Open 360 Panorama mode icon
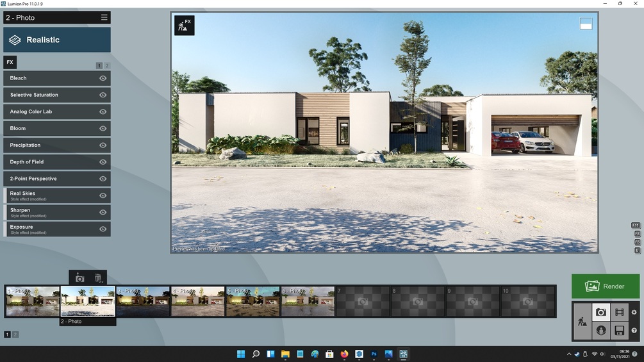The image size is (644, 362). coord(601,331)
